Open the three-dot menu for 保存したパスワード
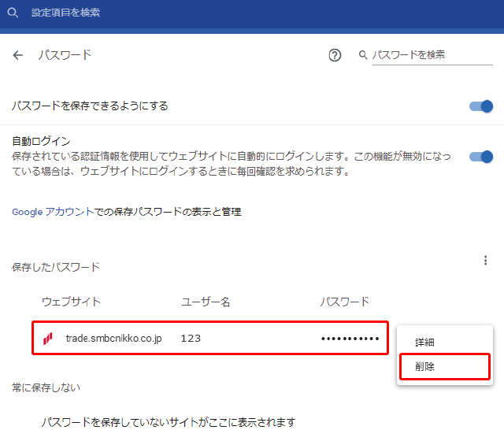Screen dimensions: 504x441 485,261
